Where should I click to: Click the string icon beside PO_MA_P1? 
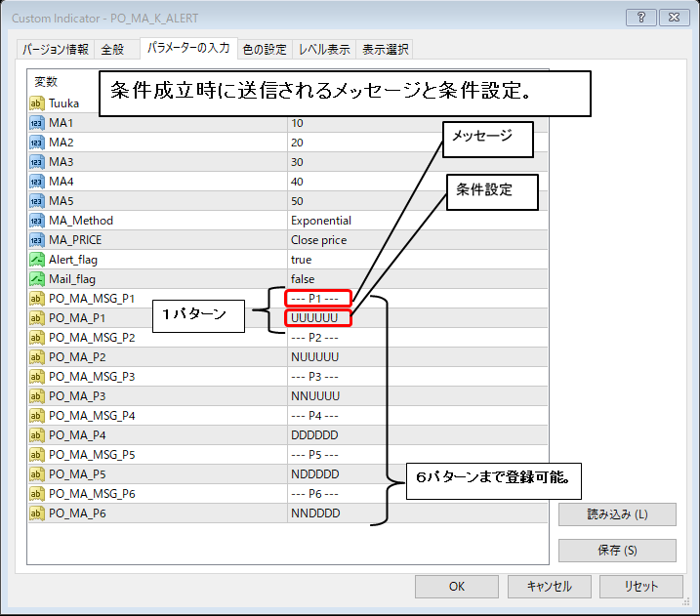click(x=37, y=318)
